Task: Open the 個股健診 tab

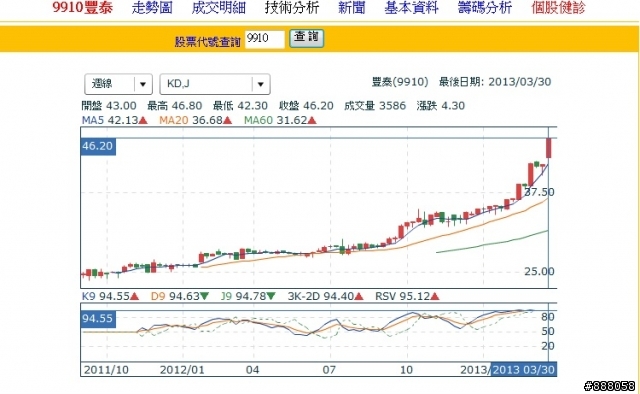Action: point(558,8)
